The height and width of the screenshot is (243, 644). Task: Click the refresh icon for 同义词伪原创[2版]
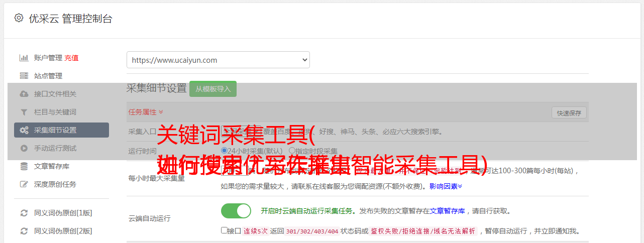tap(24, 231)
